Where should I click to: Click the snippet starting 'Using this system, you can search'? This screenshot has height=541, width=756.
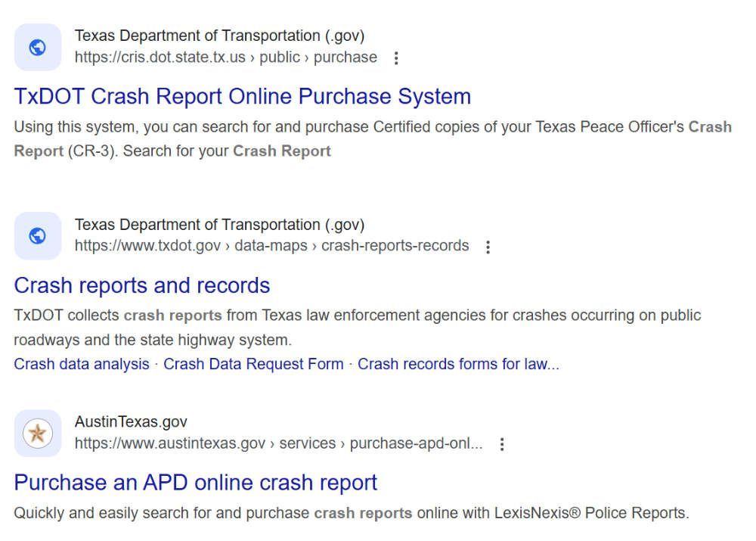(372, 139)
